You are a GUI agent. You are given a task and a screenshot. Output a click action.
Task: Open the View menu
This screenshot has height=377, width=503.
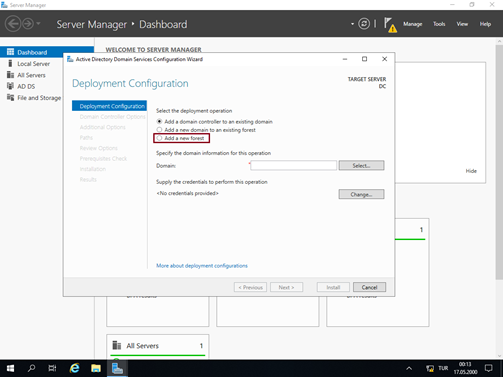coord(462,24)
